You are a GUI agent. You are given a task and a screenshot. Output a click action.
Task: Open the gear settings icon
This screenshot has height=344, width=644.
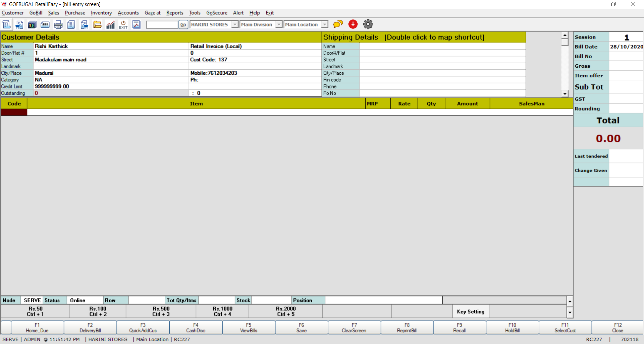368,24
